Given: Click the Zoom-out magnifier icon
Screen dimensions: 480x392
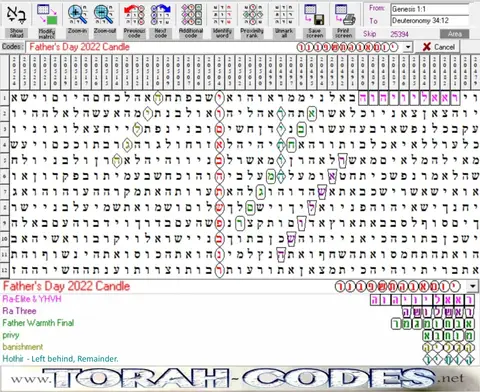Looking at the screenshot, I should click(105, 15).
